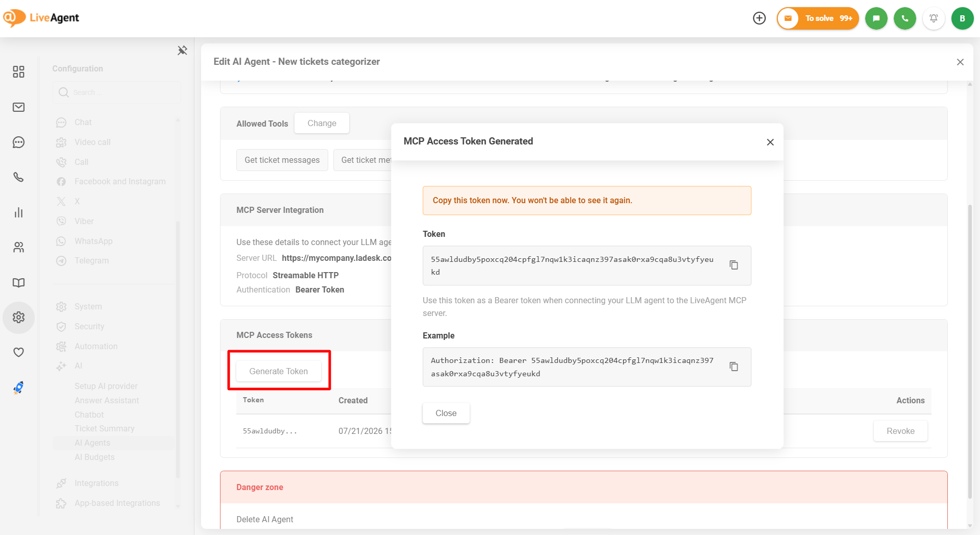980x535 pixels.
Task: Open the heart icon in sidebar
Action: point(18,352)
